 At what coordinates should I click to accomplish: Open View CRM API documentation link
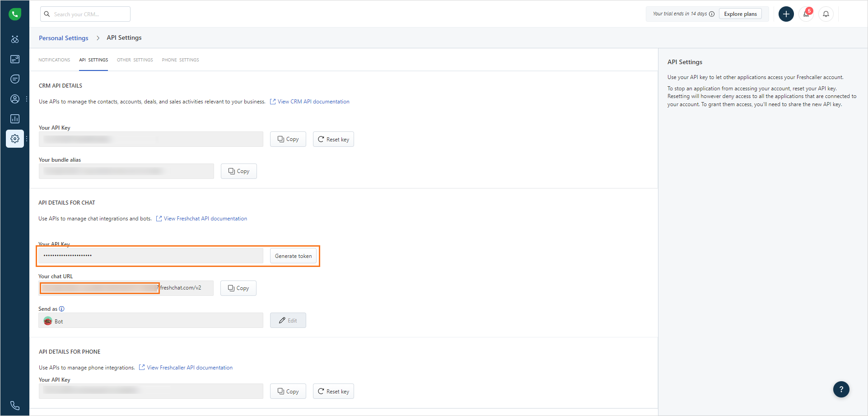310,102
